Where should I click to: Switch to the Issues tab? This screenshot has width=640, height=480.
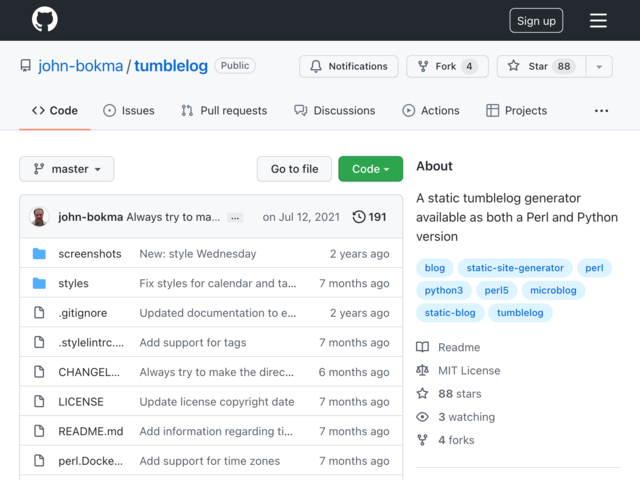[x=129, y=111]
